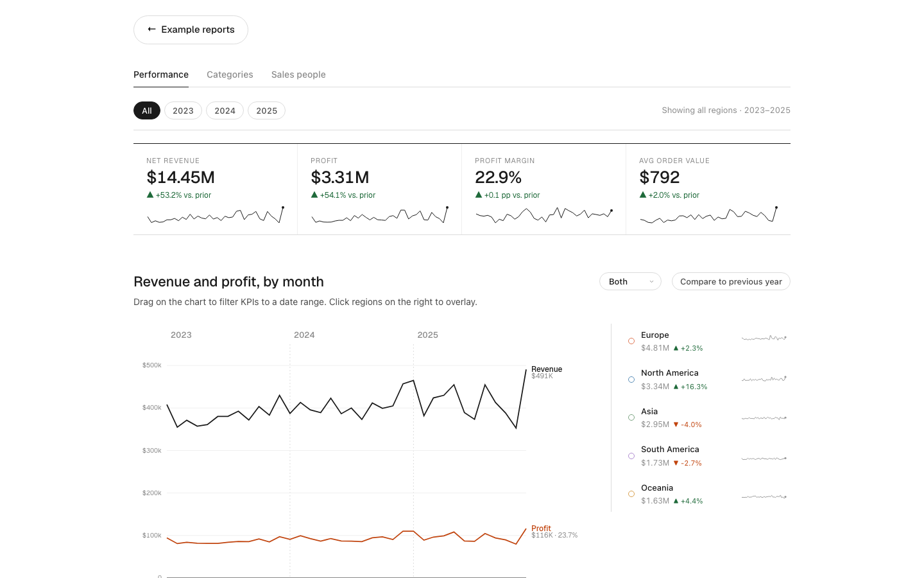This screenshot has width=924, height=578.
Task: Click the Asia region label
Action: click(x=649, y=411)
